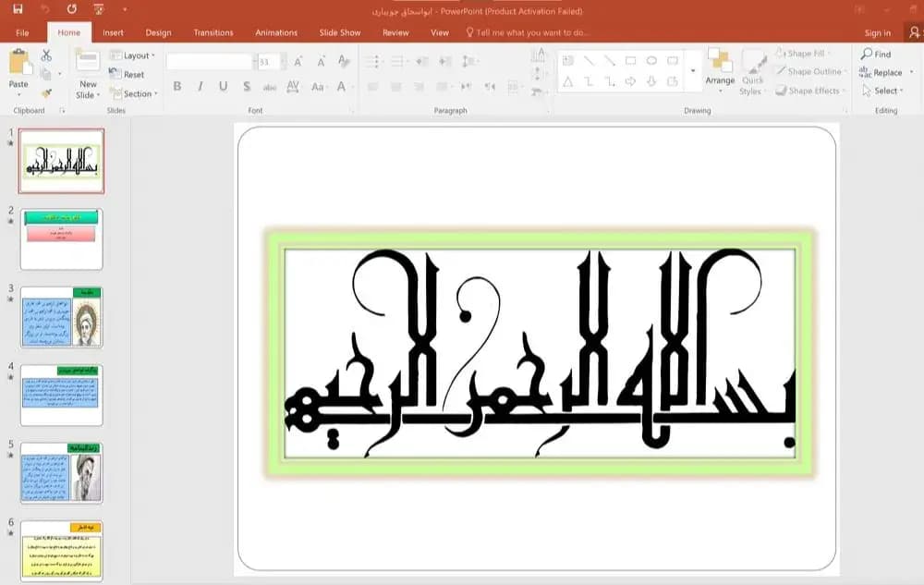Viewport: 924px width, 585px height.
Task: Undo the last action
Action: click(44, 9)
